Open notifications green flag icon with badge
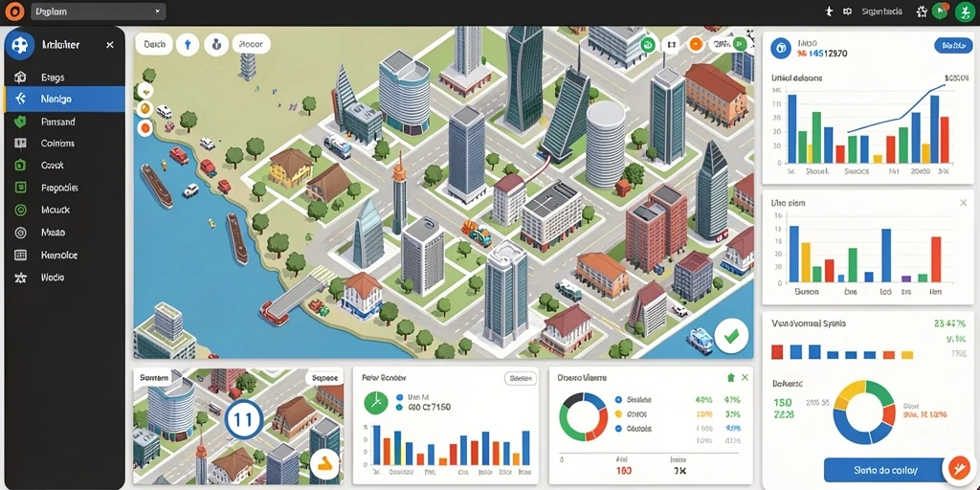This screenshot has width=980, height=490. [940, 11]
